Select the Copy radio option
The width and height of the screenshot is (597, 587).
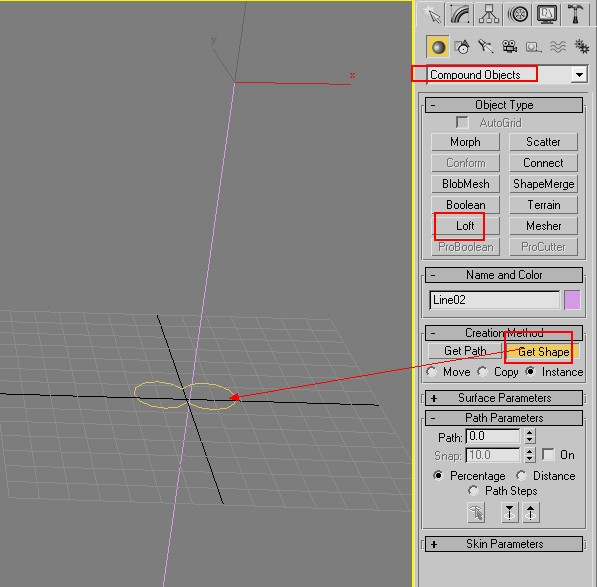(483, 372)
